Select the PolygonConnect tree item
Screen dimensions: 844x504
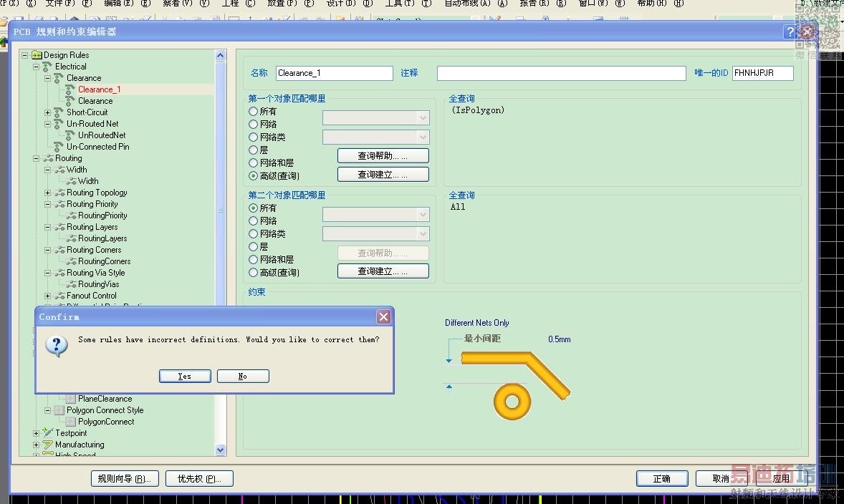click(x=106, y=422)
